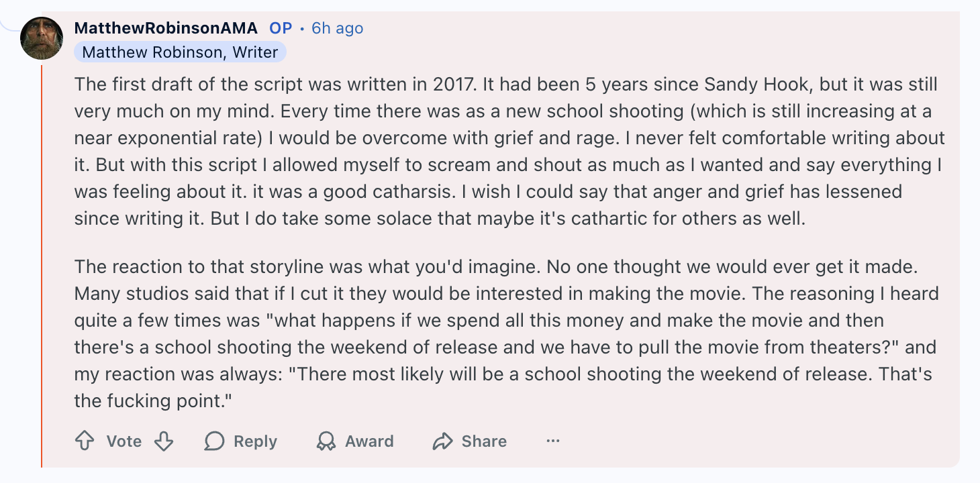This screenshot has height=483, width=980.
Task: Click the "Share" text label
Action: click(x=484, y=441)
